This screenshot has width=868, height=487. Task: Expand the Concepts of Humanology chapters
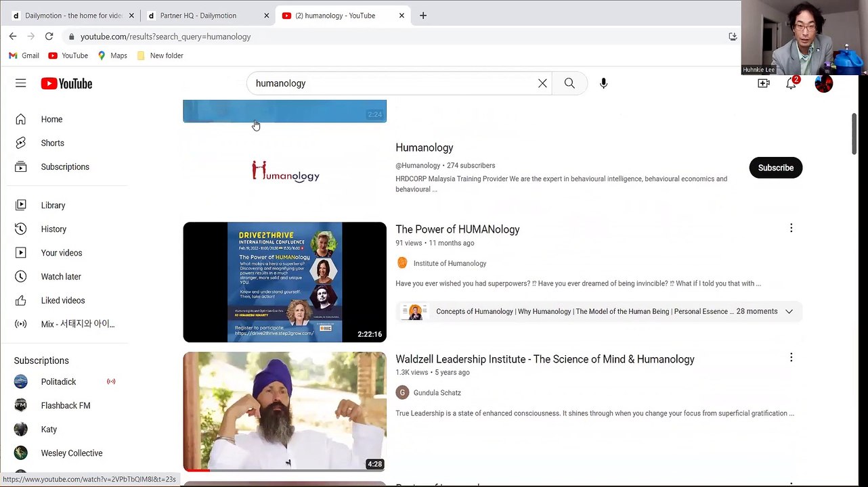[x=789, y=312]
